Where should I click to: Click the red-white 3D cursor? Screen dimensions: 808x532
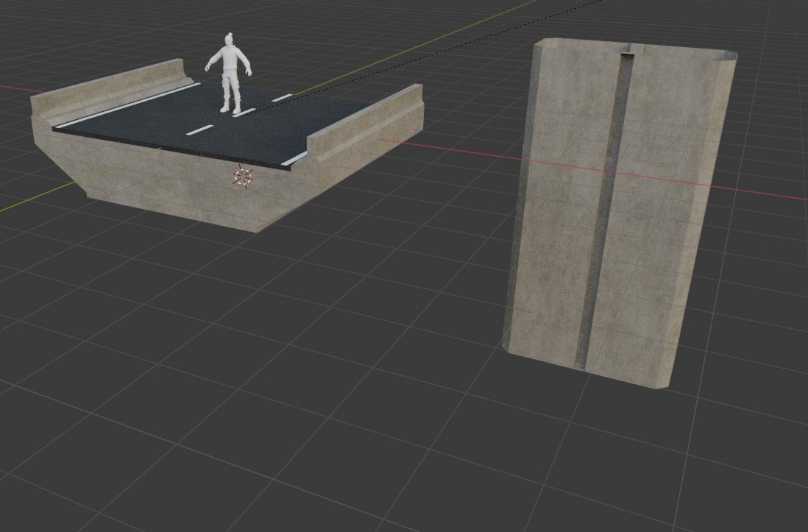(x=243, y=177)
